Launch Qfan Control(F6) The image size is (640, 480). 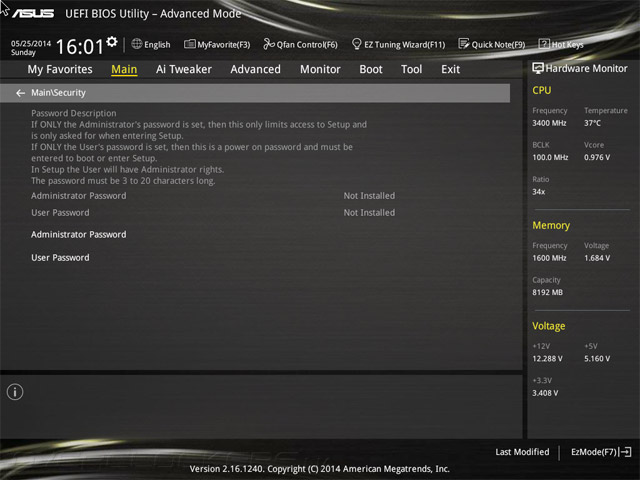(307, 44)
